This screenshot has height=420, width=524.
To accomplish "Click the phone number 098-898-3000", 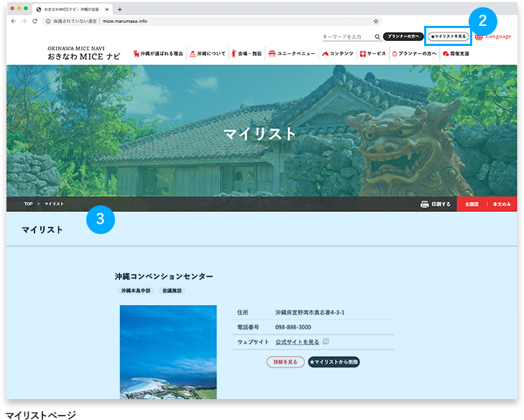I will tap(293, 327).
